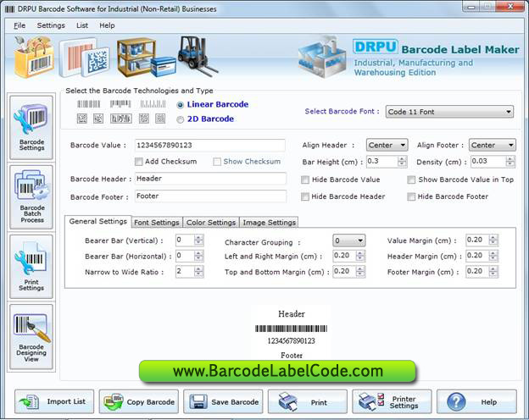Screen dimensions: 529x420
Task: Click the Barcode Footer input field
Action: click(x=210, y=196)
